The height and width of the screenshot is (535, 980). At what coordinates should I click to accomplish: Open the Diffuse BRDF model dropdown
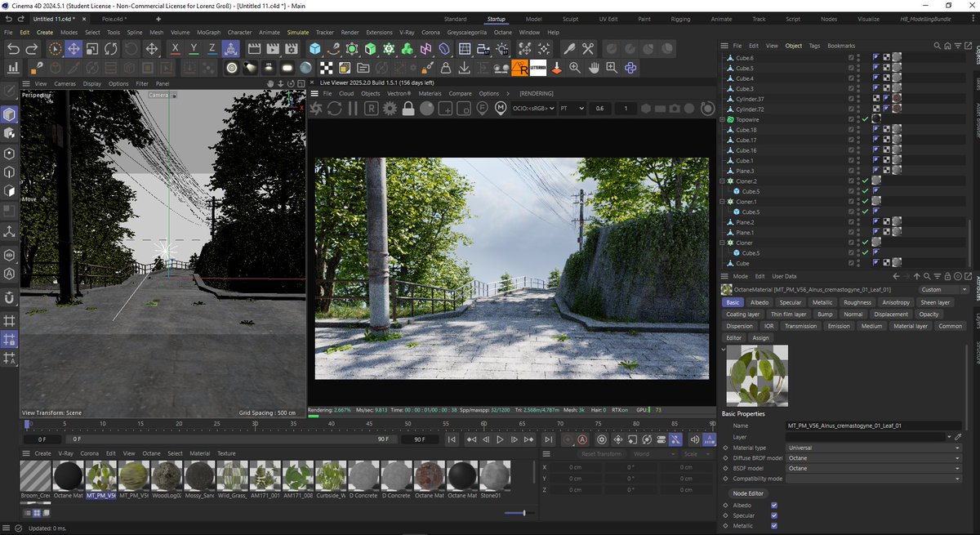[x=874, y=458]
